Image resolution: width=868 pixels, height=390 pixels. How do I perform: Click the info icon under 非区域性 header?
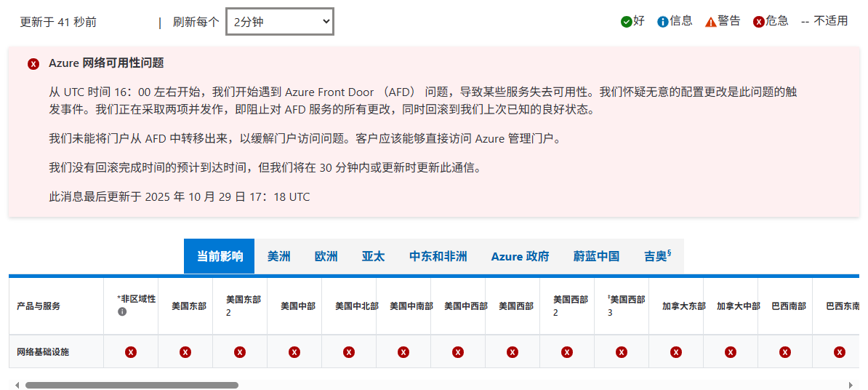coord(122,312)
